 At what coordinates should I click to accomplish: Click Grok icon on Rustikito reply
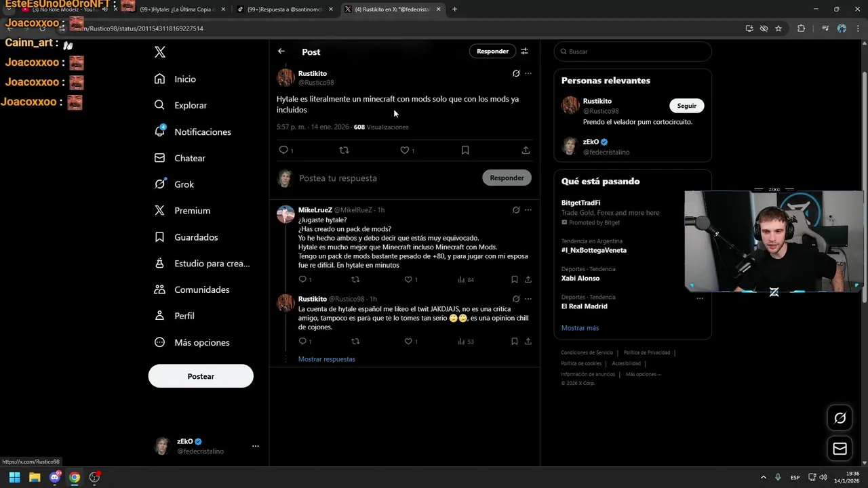click(516, 299)
